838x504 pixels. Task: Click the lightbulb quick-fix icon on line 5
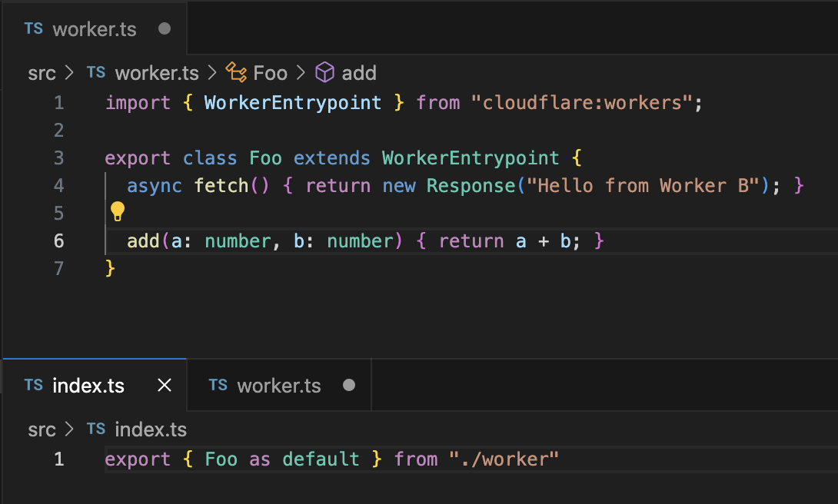pos(118,211)
